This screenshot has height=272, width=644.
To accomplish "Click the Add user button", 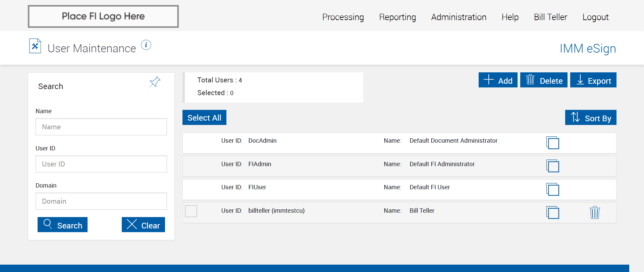I will click(x=498, y=80).
